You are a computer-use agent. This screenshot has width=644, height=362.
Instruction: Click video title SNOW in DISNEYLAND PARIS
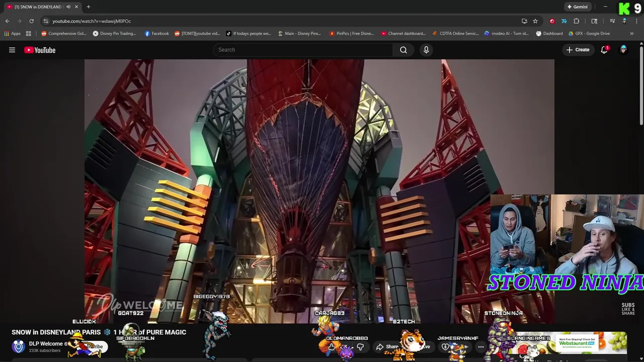[99, 332]
